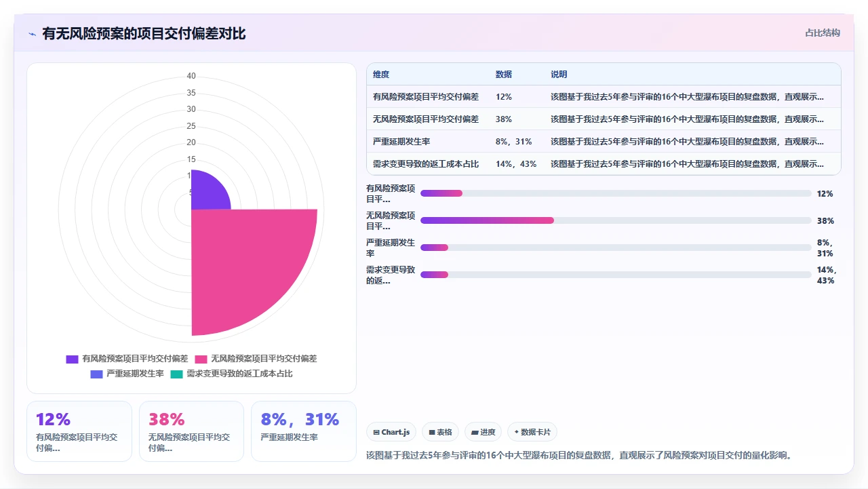Toggle legend entry 无风险预案项目平均交付偏差
The width and height of the screenshot is (868, 489).
pyautogui.click(x=256, y=359)
